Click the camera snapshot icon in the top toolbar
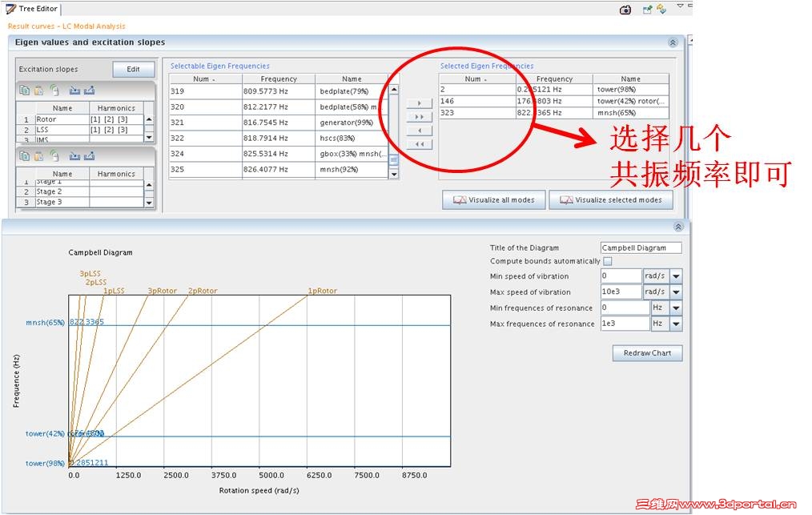The height and width of the screenshot is (515, 812). 625,10
